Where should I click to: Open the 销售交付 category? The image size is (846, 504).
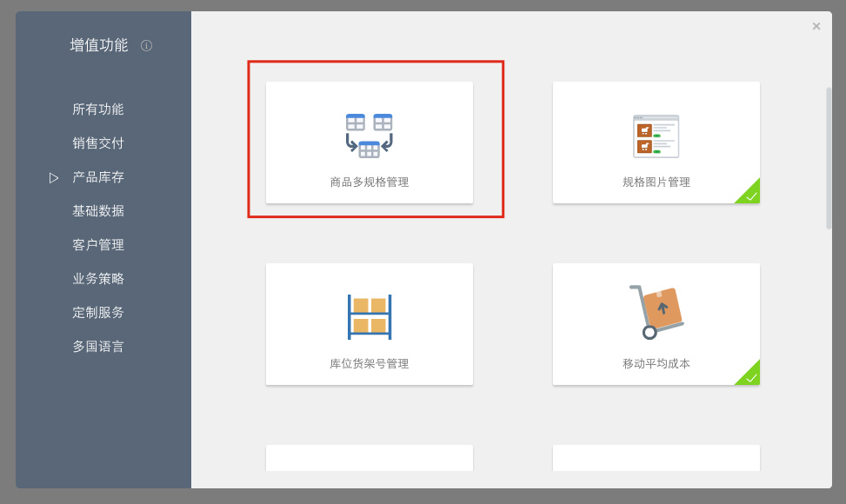click(x=98, y=143)
